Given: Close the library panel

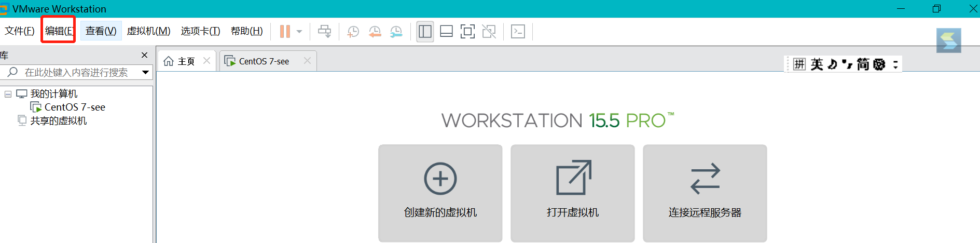Looking at the screenshot, I should 145,55.
